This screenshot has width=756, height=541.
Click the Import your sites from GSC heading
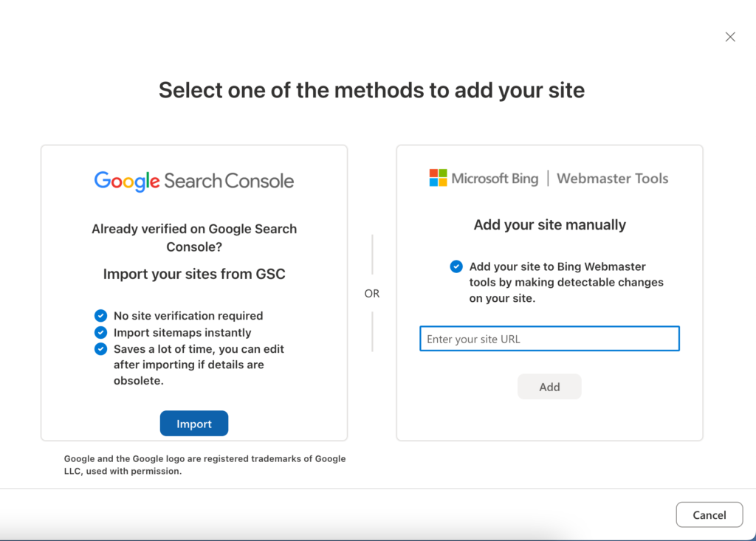pos(194,275)
